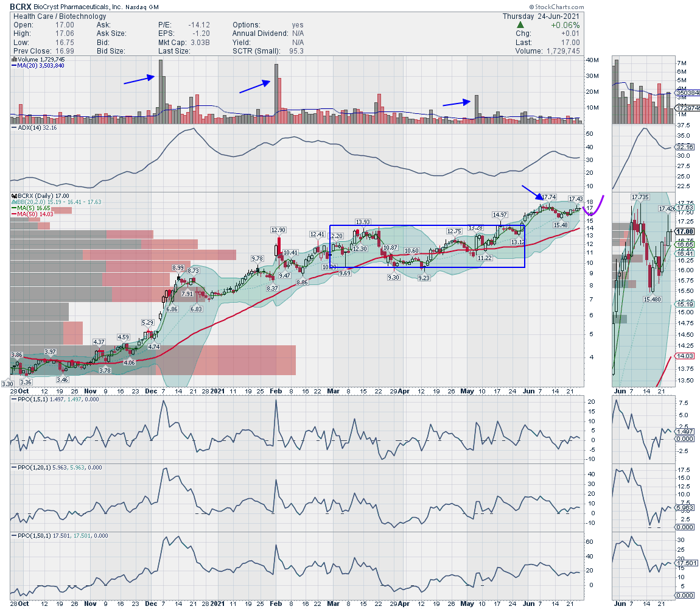Click the PPO(1,5,1) indicator legend
The height and width of the screenshot is (609, 700).
[x=55, y=400]
